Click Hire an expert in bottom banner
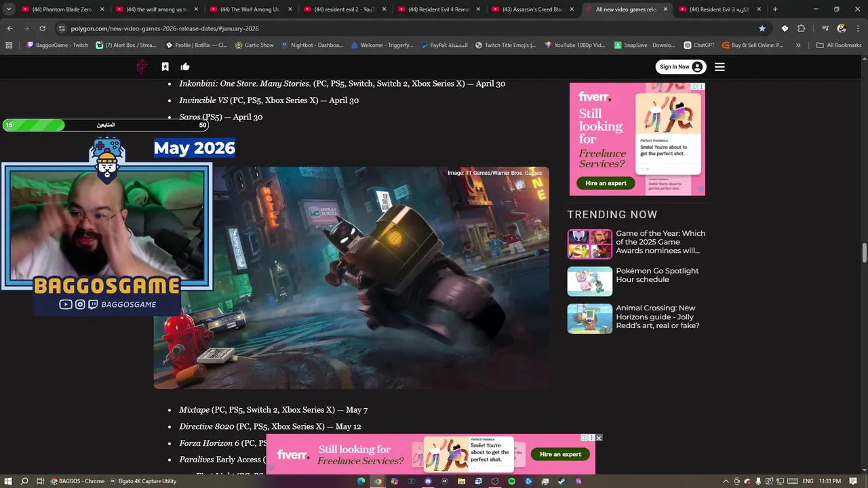Screen dimensions: 868x488 click(560, 454)
